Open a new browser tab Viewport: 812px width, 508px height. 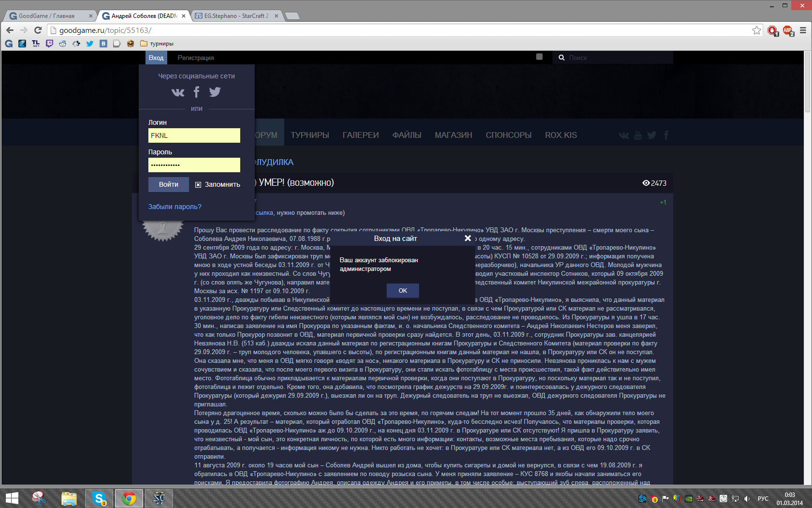292,16
